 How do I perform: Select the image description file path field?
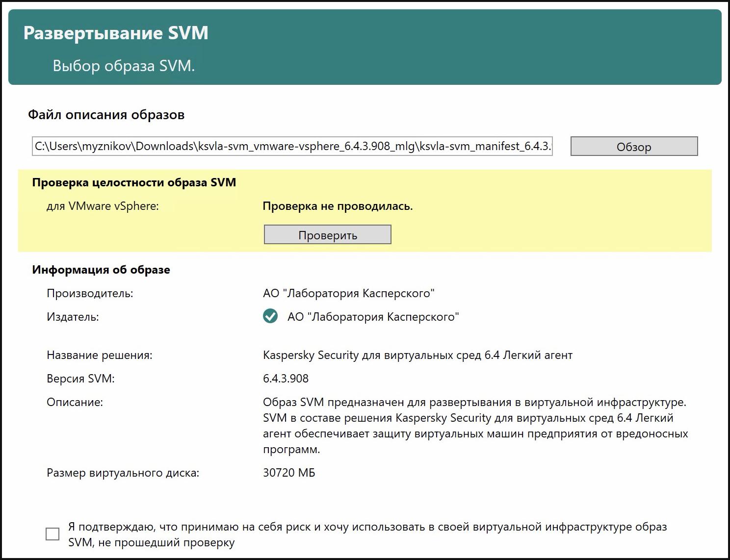click(292, 146)
